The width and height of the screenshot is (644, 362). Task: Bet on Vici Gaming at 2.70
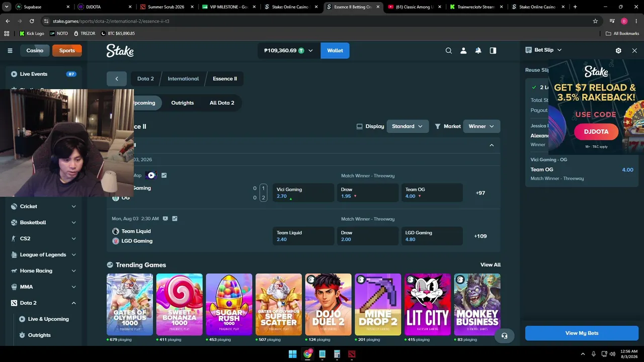[x=303, y=193]
